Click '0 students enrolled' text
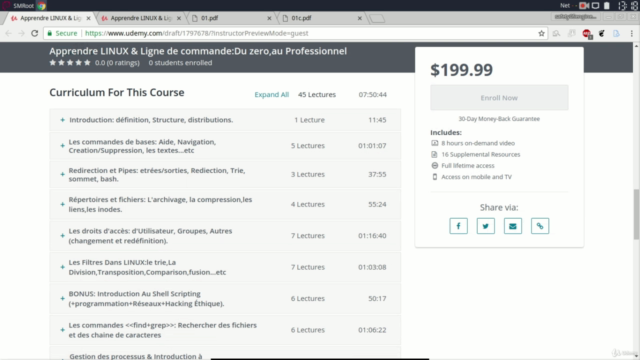 click(x=180, y=63)
